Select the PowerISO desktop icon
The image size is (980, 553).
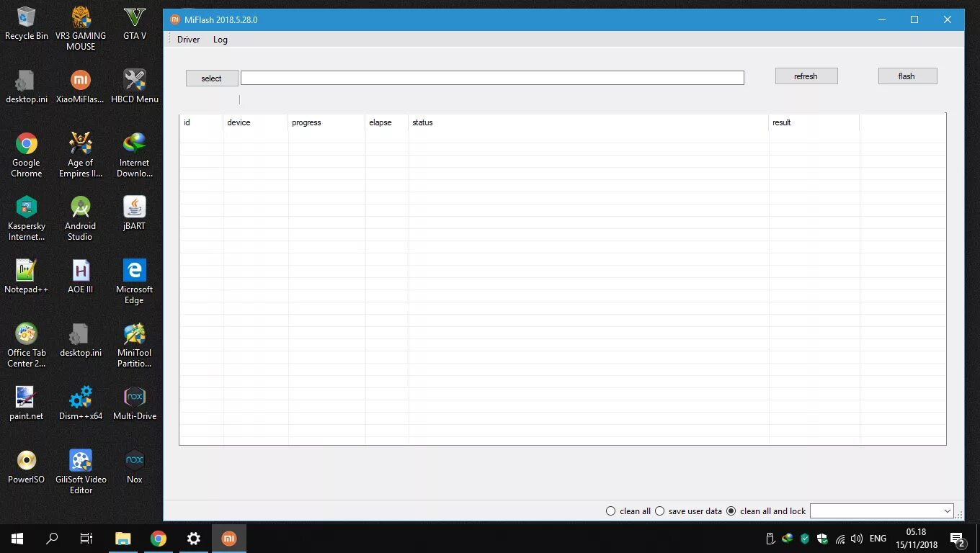(x=27, y=467)
